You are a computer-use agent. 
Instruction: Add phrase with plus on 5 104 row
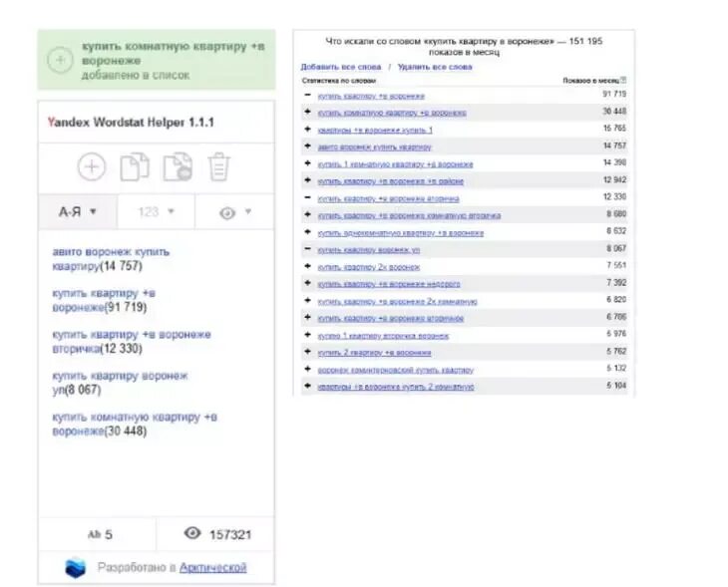(307, 386)
